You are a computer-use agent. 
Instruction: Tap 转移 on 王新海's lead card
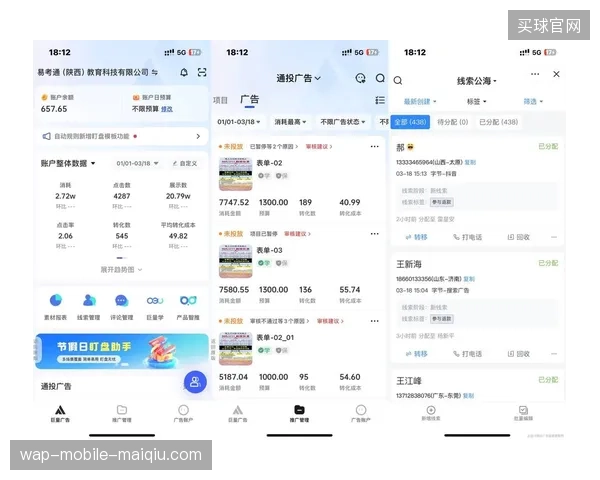tap(416, 354)
